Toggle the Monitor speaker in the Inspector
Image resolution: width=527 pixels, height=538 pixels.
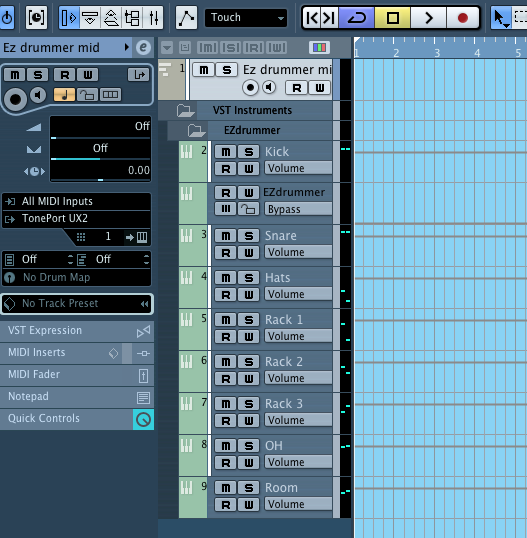tap(38, 95)
